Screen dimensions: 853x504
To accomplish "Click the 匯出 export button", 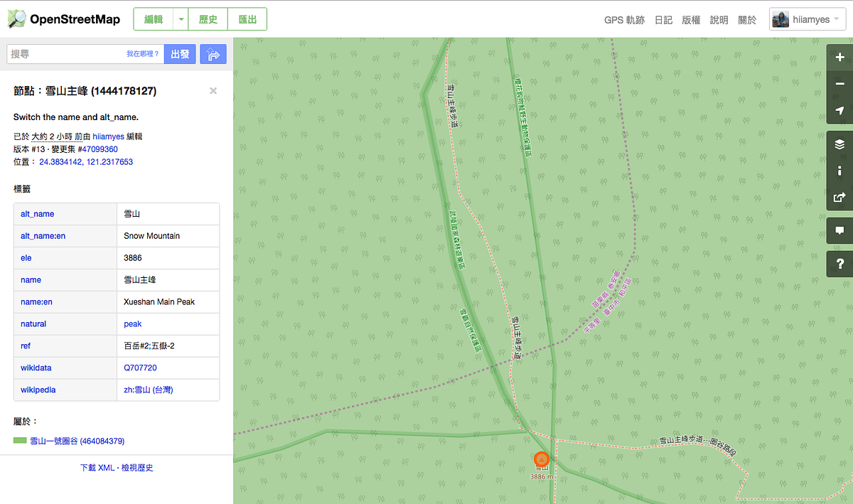I will tap(247, 19).
